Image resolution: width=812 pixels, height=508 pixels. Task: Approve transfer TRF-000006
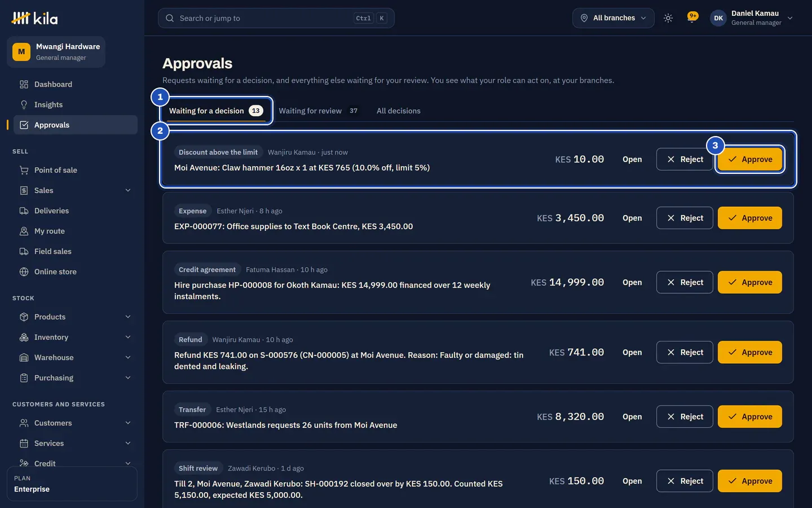pyautogui.click(x=749, y=417)
